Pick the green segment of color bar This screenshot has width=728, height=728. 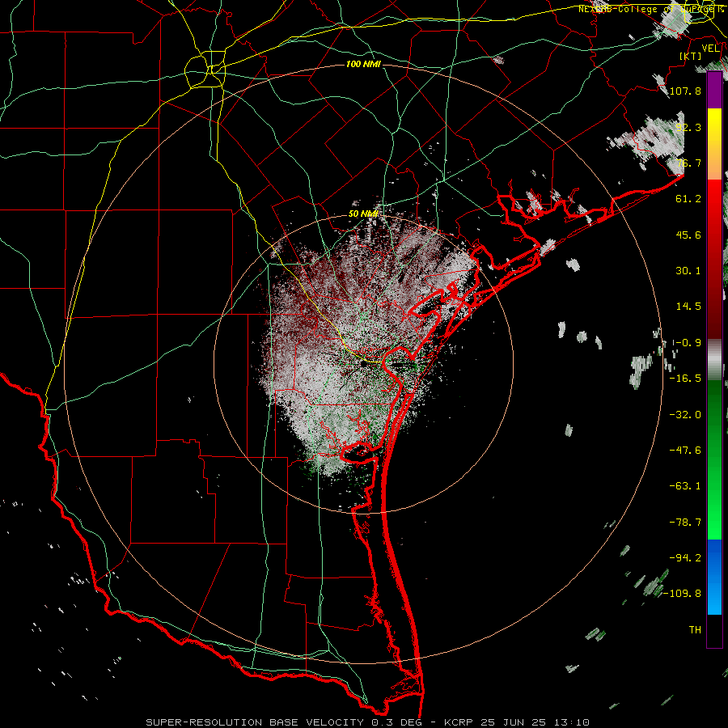714,459
